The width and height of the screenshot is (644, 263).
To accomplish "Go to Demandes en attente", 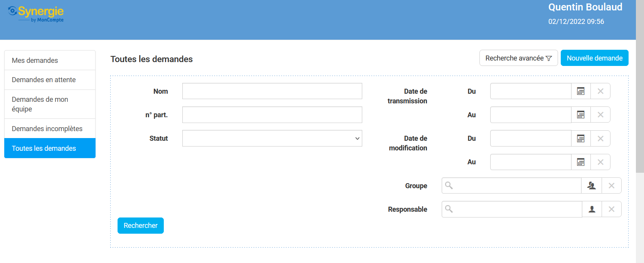I will (50, 80).
